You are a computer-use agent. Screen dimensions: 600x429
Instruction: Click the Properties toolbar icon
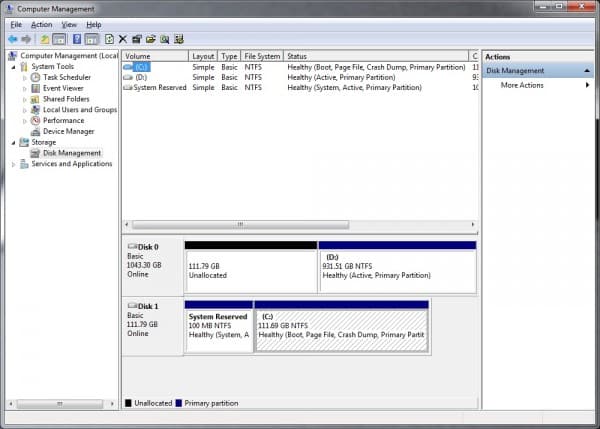click(137, 39)
